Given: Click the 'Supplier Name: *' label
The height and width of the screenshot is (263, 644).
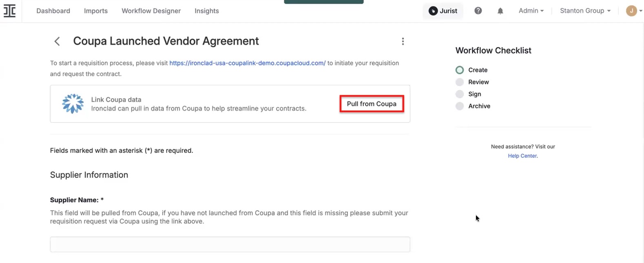Looking at the screenshot, I should (x=77, y=200).
